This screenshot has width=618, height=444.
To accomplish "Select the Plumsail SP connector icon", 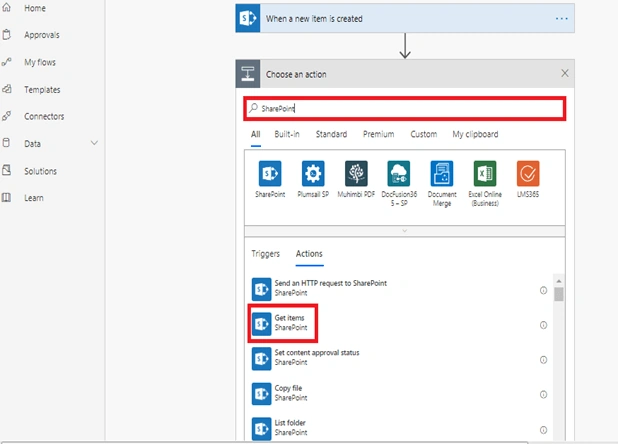I will [x=313, y=173].
